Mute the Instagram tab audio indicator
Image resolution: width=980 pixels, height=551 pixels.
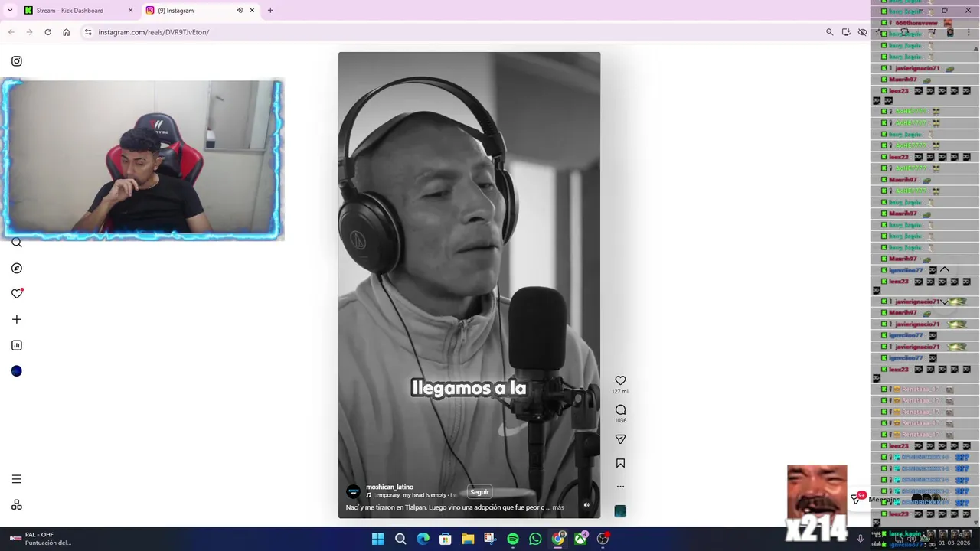(240, 11)
